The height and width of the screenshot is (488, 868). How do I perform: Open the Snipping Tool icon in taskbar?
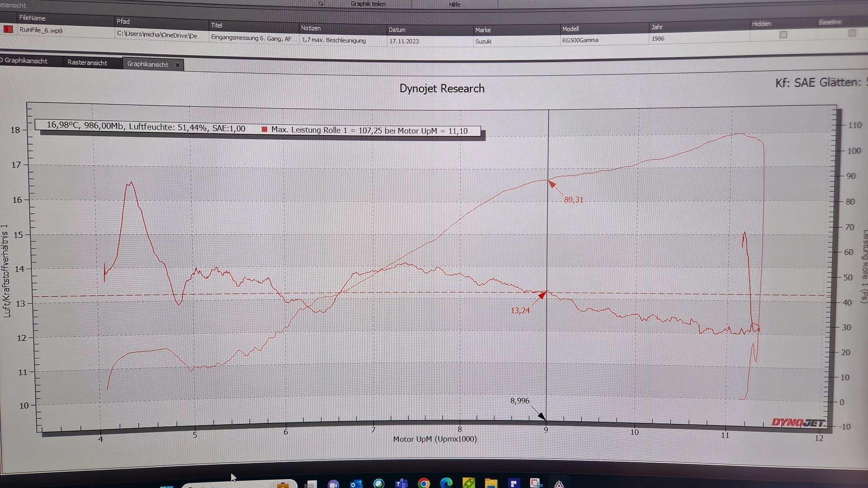pos(536,483)
